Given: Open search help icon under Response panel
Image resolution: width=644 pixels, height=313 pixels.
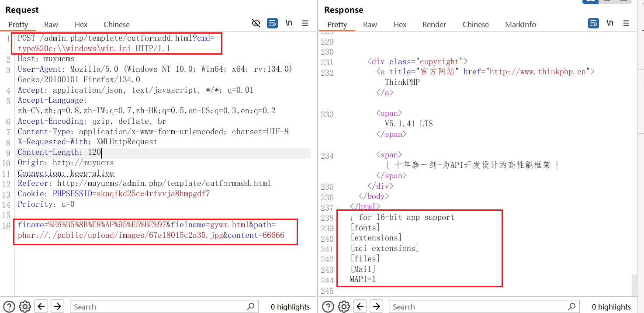Looking at the screenshot, I should coord(328,306).
